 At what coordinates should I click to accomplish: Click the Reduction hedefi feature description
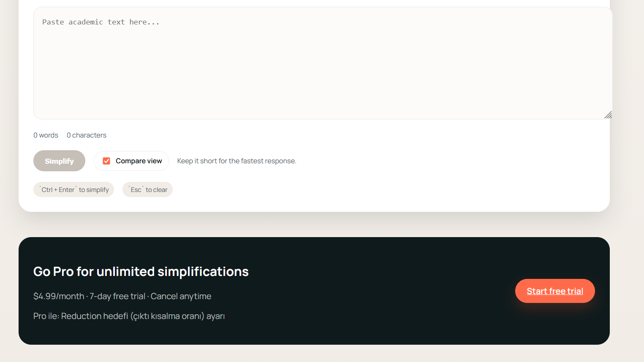(x=129, y=316)
